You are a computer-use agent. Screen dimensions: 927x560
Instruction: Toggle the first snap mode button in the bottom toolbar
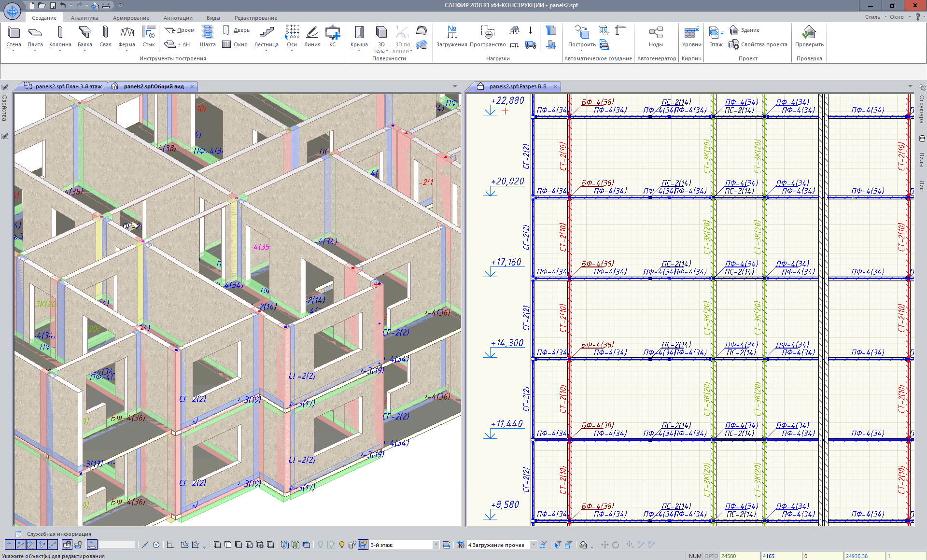point(9,545)
